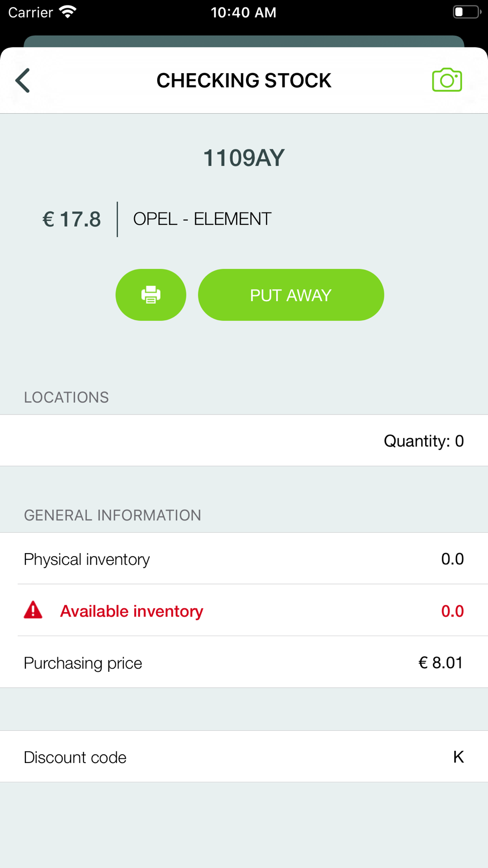Viewport: 488px width, 868px height.
Task: Tap the Purchasing price row
Action: [244, 662]
